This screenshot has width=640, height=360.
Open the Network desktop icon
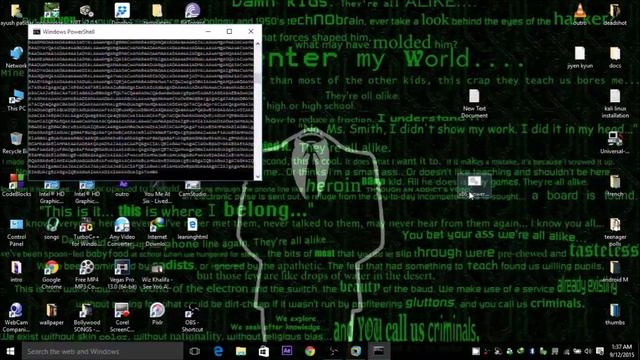point(16,58)
